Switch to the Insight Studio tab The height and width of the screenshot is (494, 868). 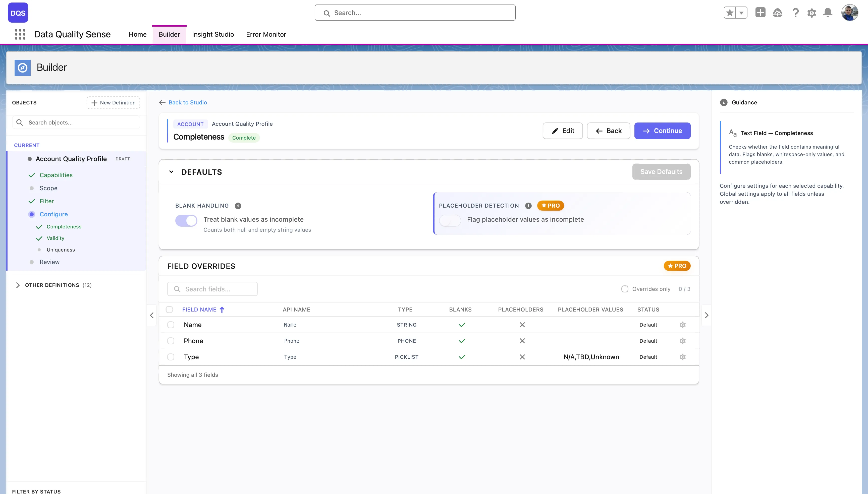coord(213,34)
